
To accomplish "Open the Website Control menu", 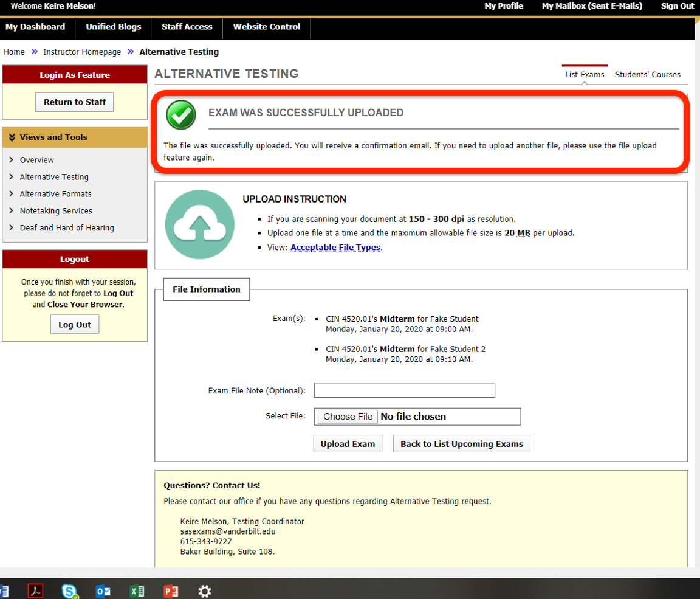I will (x=266, y=27).
